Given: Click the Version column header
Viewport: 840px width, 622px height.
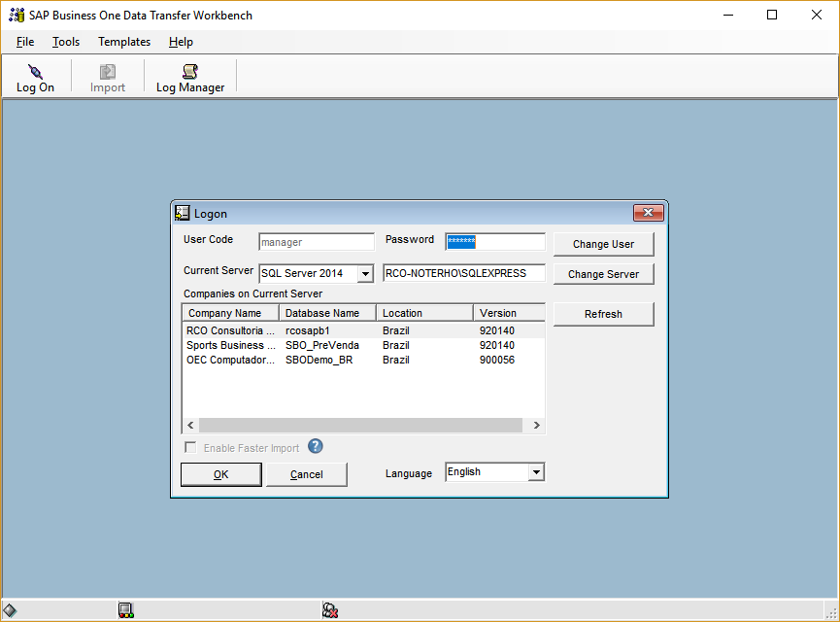Looking at the screenshot, I should (x=509, y=313).
